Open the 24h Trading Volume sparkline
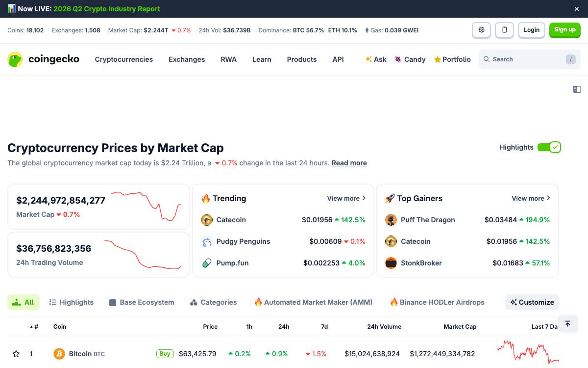The width and height of the screenshot is (588, 368). (143, 255)
